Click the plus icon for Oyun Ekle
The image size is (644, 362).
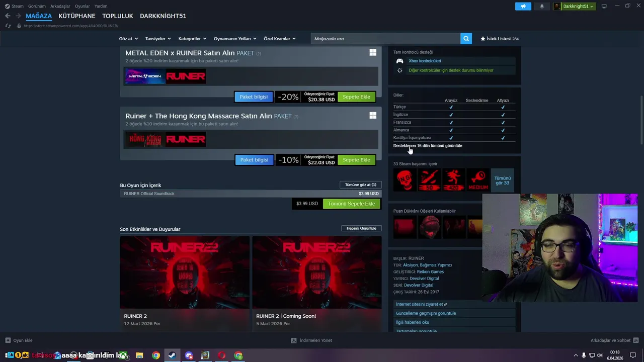[x=8, y=340]
